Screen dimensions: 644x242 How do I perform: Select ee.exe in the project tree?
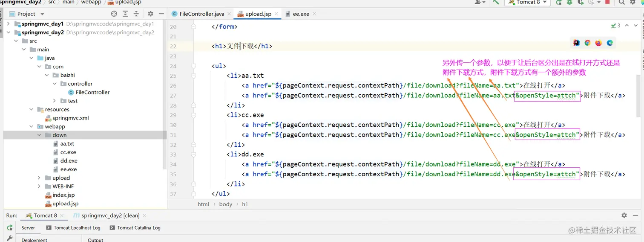pos(65,169)
